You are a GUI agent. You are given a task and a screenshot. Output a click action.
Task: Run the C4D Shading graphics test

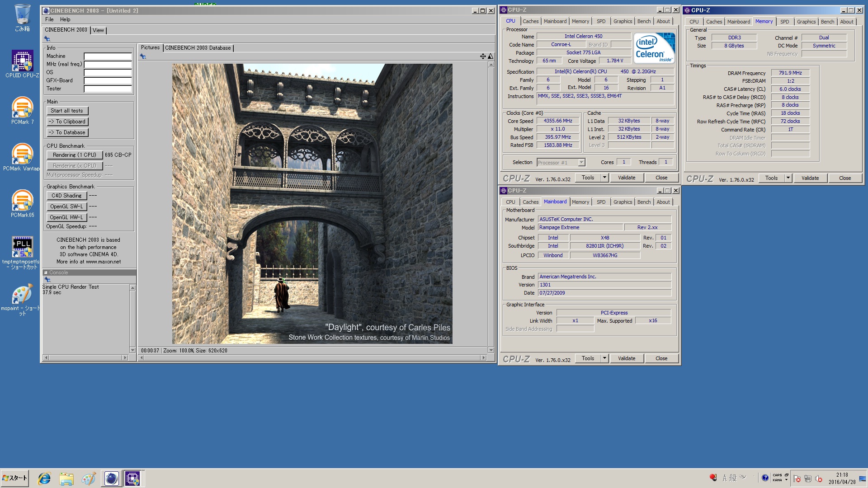click(66, 196)
